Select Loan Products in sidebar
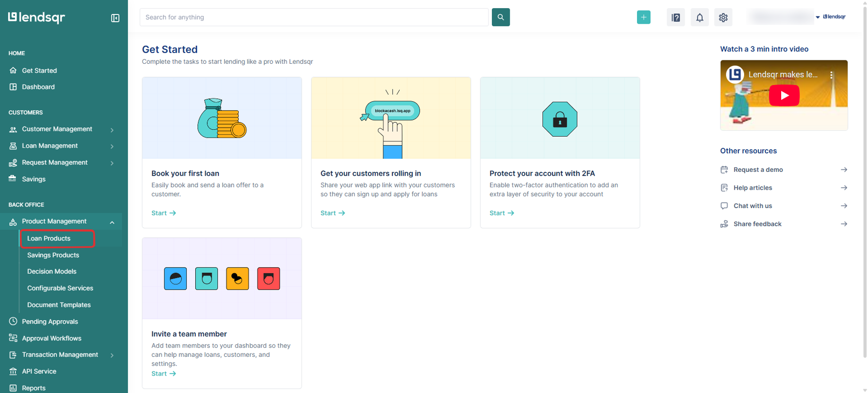This screenshot has height=393, width=868. 49,239
